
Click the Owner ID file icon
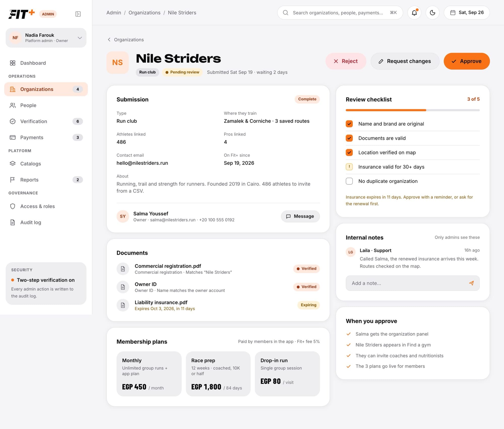click(x=123, y=287)
